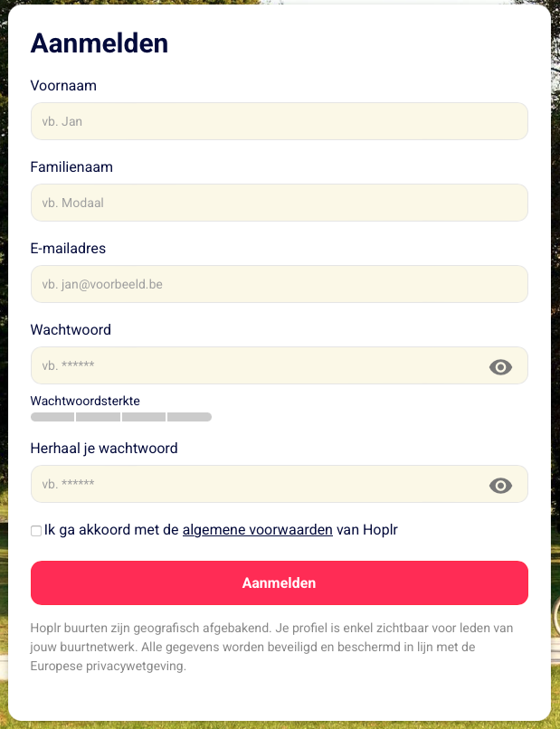Submit the form via Aanmelden
The width and height of the screenshot is (560, 729).
click(279, 582)
